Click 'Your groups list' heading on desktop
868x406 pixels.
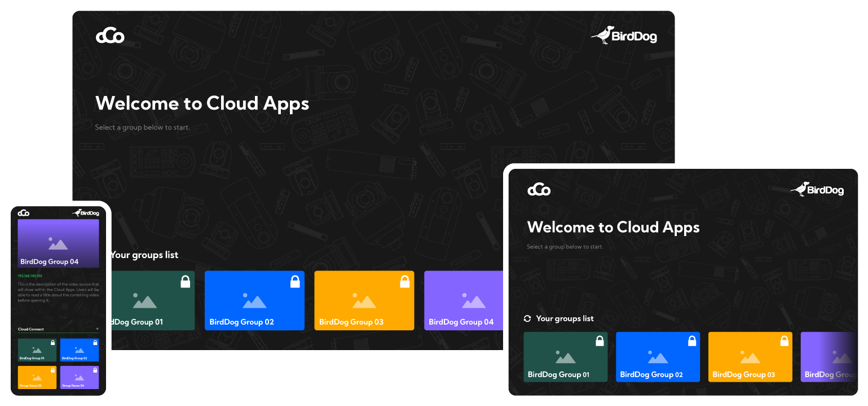click(x=144, y=255)
